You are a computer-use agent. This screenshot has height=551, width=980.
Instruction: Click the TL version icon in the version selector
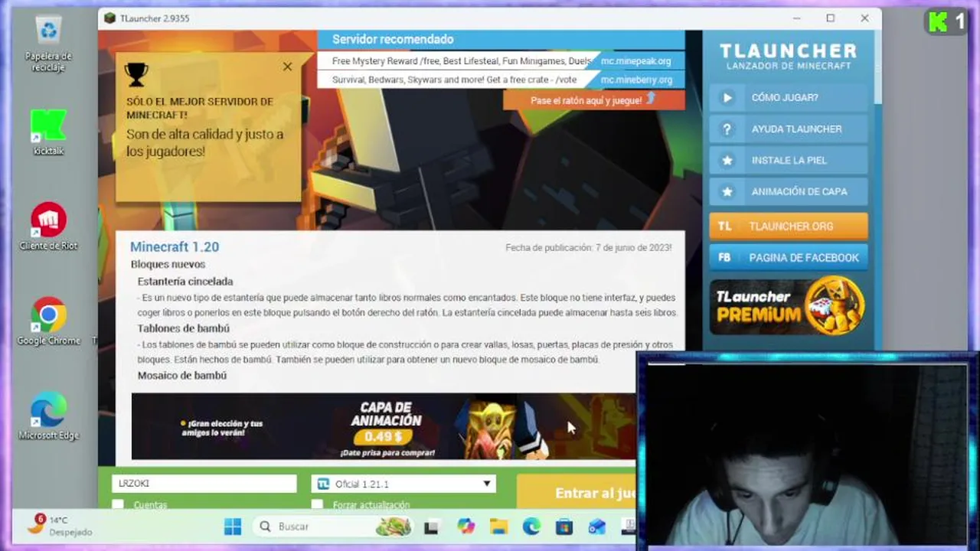click(323, 484)
